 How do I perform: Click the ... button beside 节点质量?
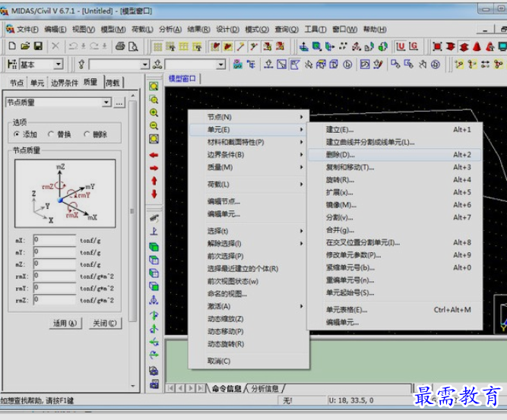pos(119,103)
